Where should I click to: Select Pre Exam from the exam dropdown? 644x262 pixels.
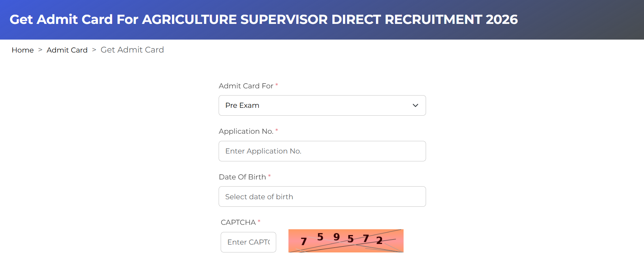tap(322, 105)
